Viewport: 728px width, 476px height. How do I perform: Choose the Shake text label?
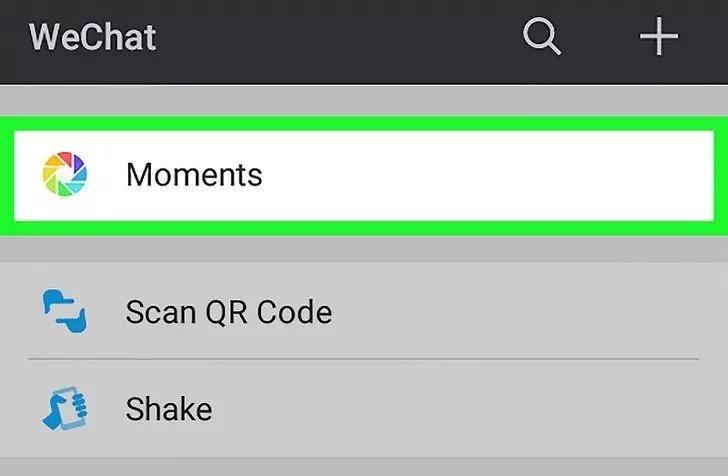[x=168, y=408]
